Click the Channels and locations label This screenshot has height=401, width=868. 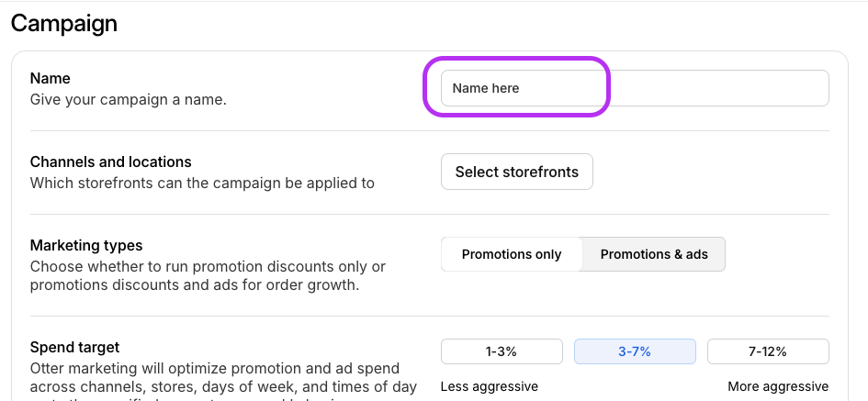point(110,162)
